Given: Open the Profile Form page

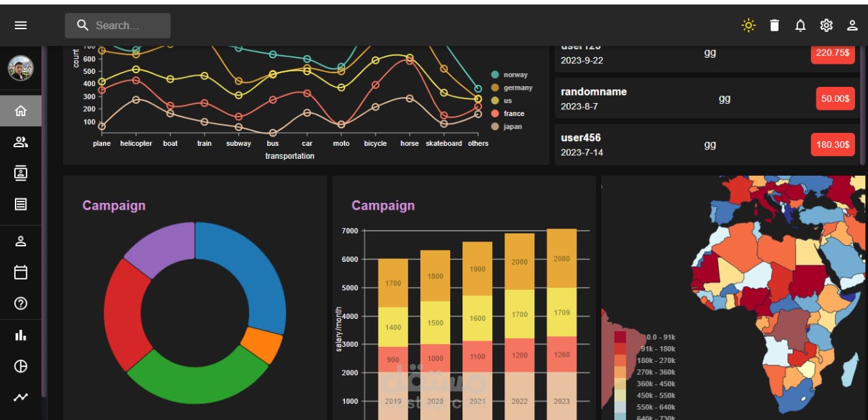Looking at the screenshot, I should click(x=20, y=241).
